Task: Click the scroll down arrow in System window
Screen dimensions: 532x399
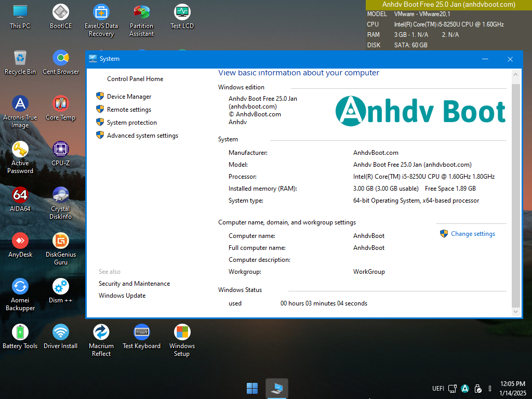Action: coord(515,312)
